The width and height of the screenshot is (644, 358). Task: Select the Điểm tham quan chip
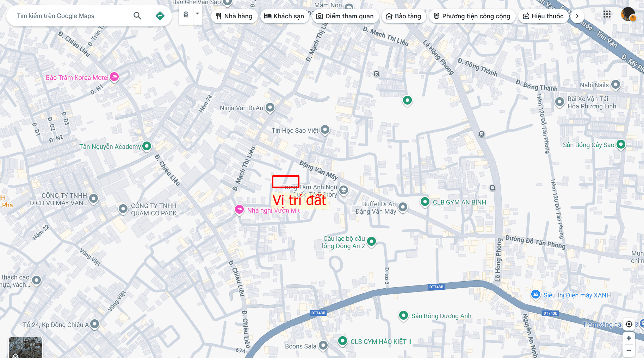(345, 16)
